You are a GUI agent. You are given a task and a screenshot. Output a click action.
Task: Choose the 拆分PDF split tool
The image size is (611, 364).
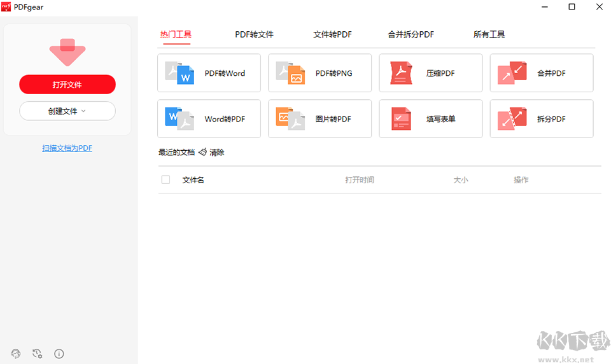[541, 118]
